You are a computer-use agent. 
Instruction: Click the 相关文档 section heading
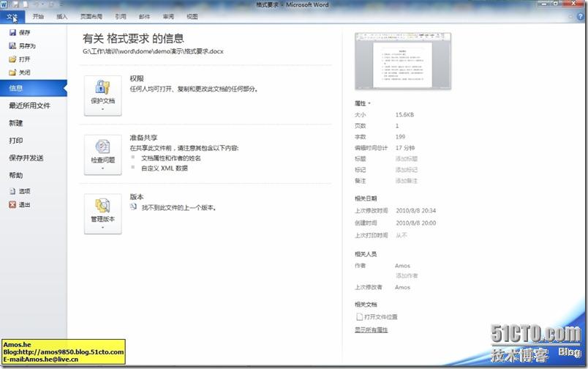click(366, 305)
